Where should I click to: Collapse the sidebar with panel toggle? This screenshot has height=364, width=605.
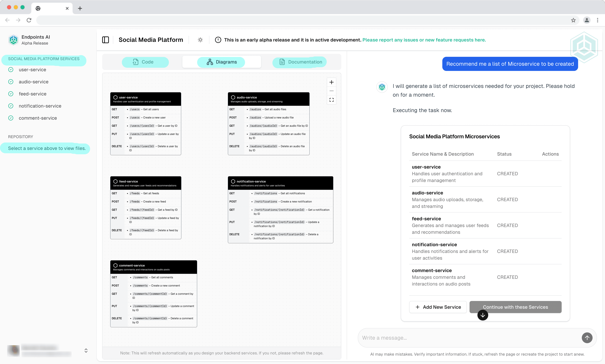pyautogui.click(x=105, y=40)
